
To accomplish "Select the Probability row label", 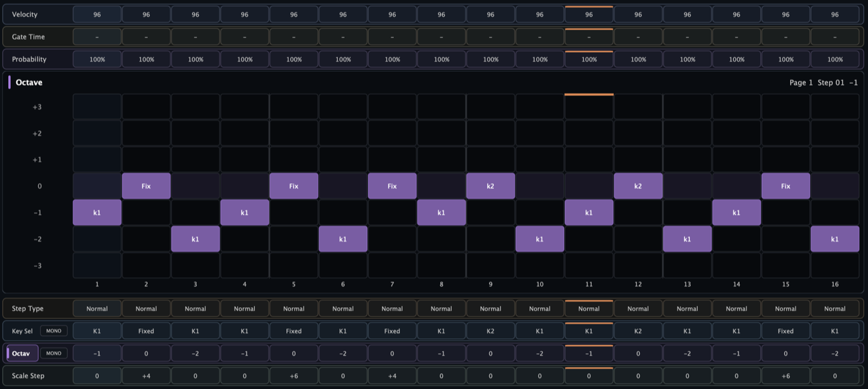I will 29,59.
